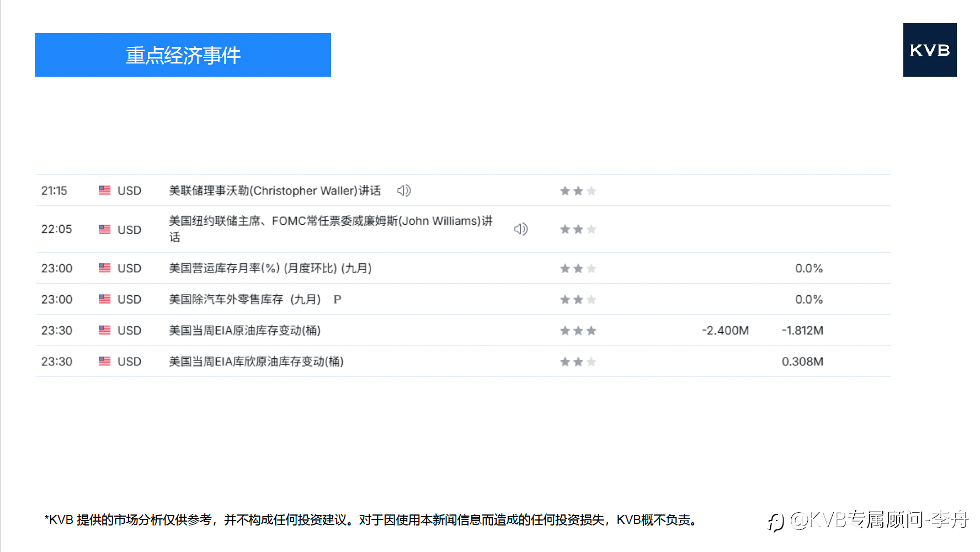The height and width of the screenshot is (552, 980).
Task: Click star rating for John Williams speech
Action: [x=578, y=229]
